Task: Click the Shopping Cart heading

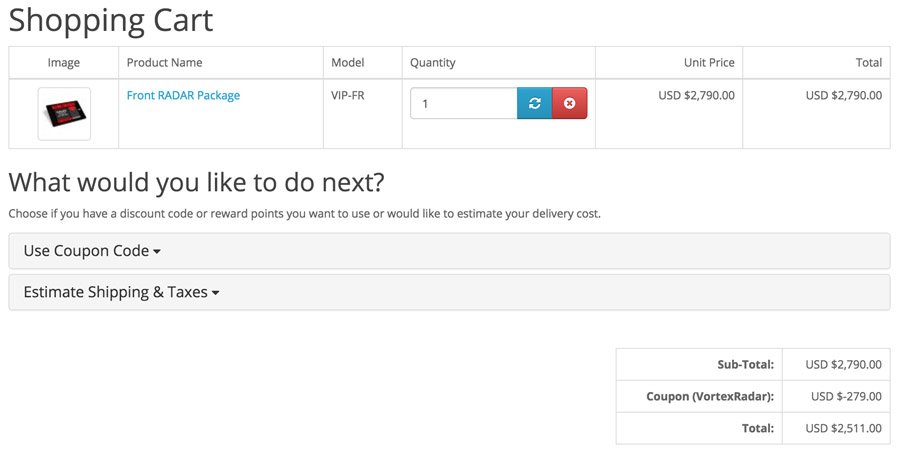Action: pos(111,20)
